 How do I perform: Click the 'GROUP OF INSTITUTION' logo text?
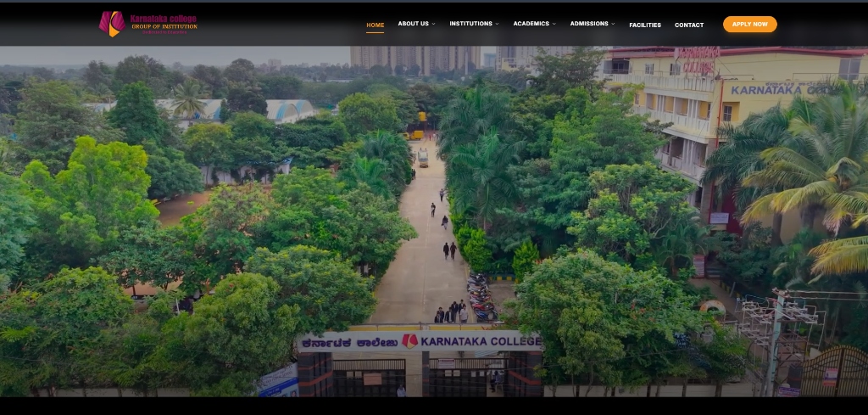point(164,26)
